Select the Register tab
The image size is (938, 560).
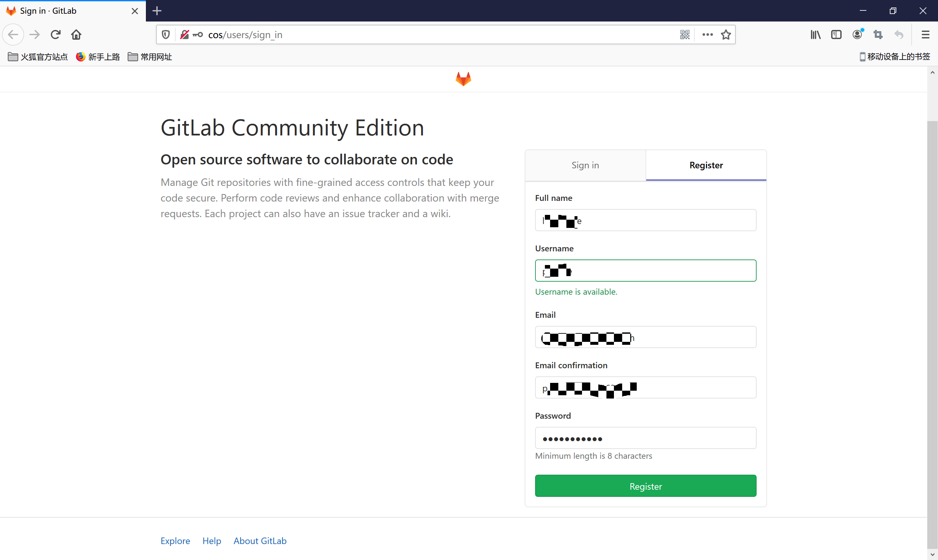(706, 165)
